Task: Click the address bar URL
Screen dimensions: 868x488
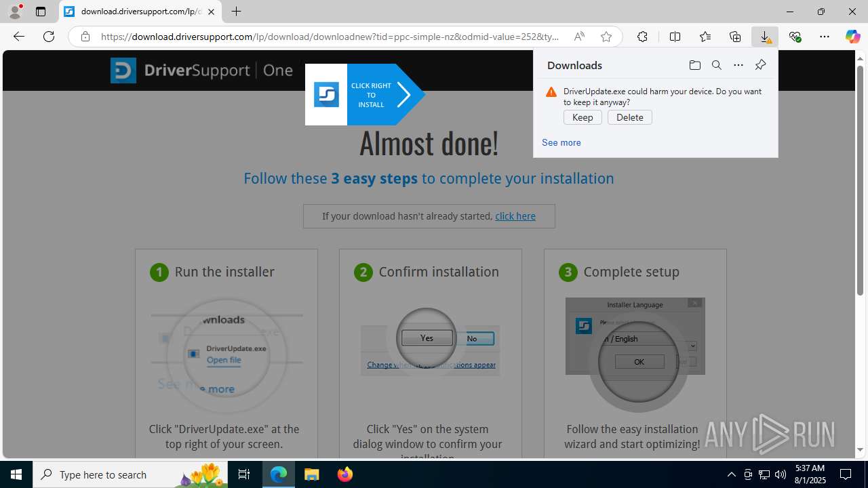Action: pyautogui.click(x=330, y=37)
